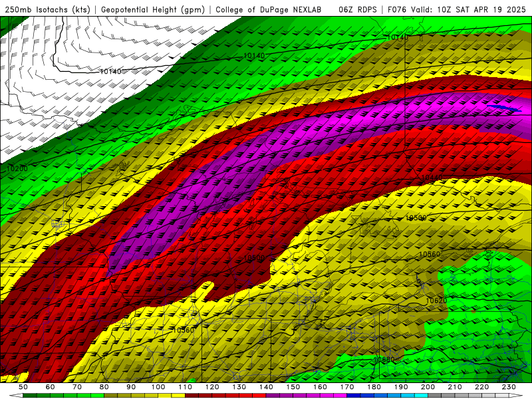
Task: Click the 'Geopotential Height (gpm)' header text
Action: pos(153,10)
